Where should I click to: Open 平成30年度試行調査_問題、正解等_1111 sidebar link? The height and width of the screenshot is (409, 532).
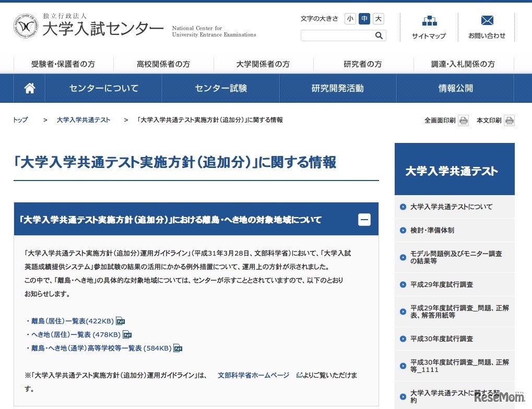tap(460, 366)
